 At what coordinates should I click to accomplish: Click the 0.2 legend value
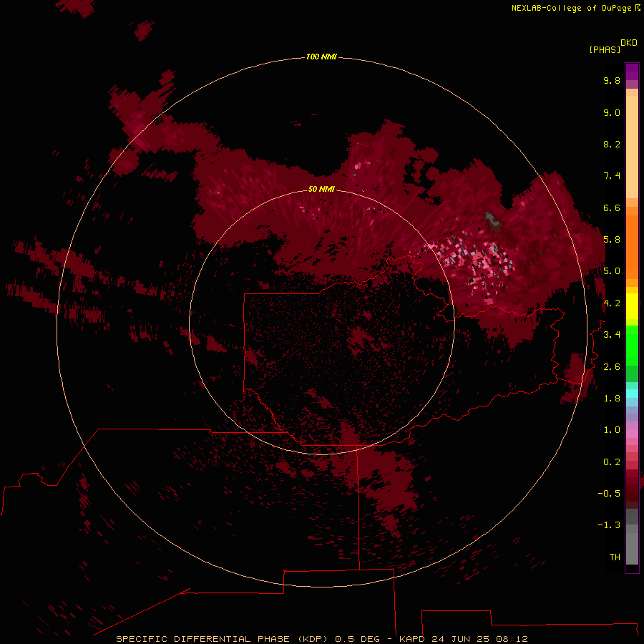(x=612, y=462)
